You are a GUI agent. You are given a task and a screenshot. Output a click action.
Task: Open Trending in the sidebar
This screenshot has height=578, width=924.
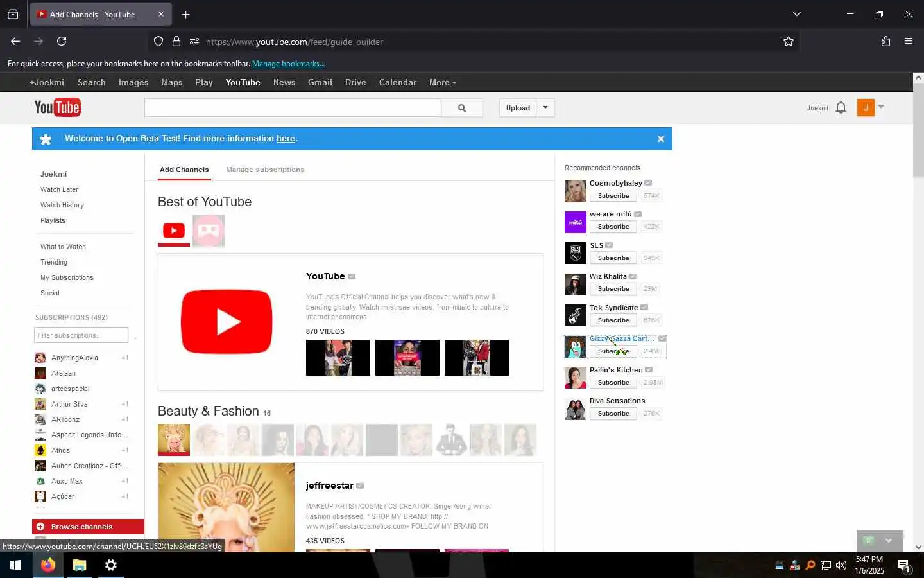coord(54,262)
